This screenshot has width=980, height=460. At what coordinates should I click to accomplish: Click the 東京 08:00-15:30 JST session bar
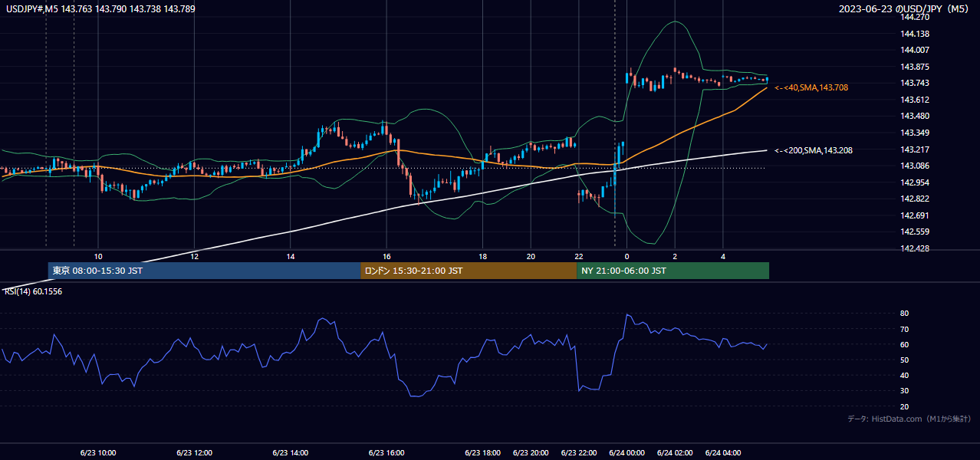click(x=204, y=271)
